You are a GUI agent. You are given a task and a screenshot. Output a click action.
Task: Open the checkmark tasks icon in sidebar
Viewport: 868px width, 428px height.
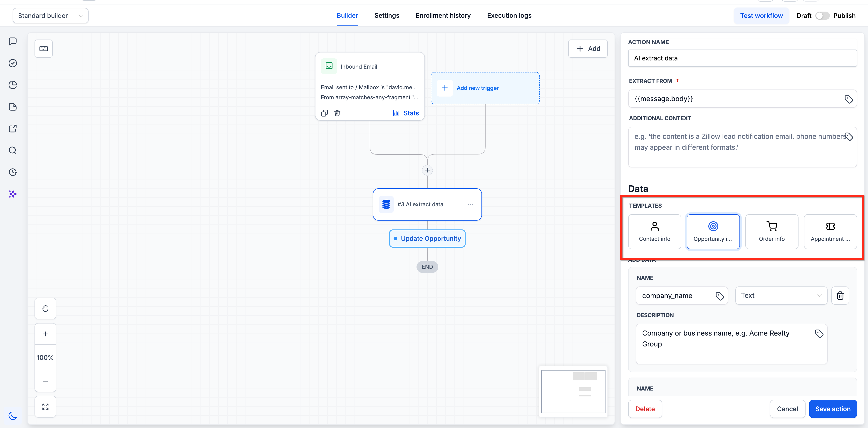[13, 63]
